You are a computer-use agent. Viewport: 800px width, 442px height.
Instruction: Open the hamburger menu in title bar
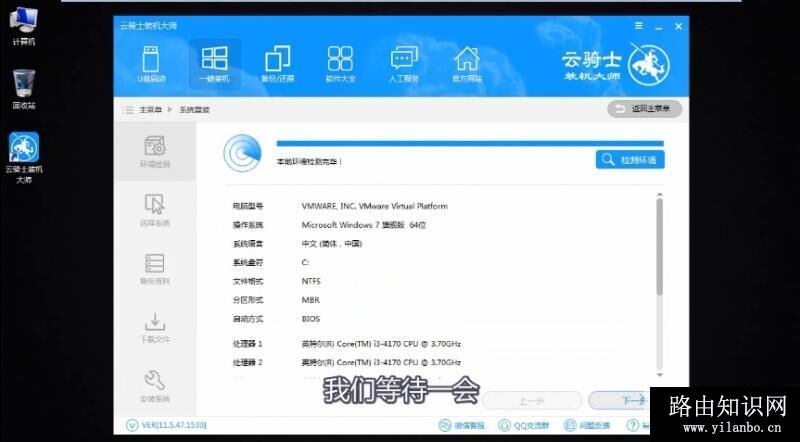pos(639,26)
